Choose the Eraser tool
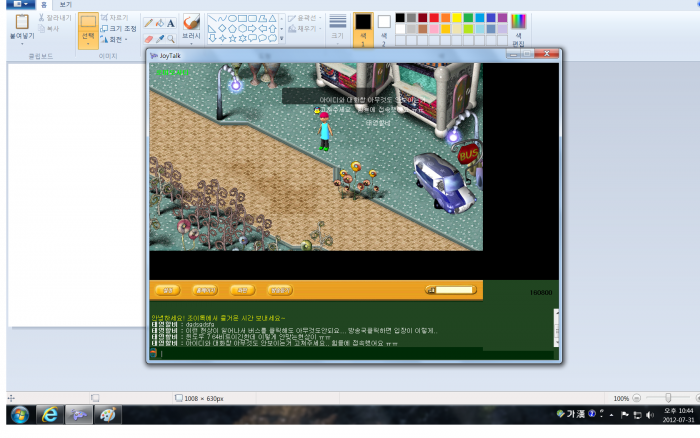700x438 pixels. (148, 39)
